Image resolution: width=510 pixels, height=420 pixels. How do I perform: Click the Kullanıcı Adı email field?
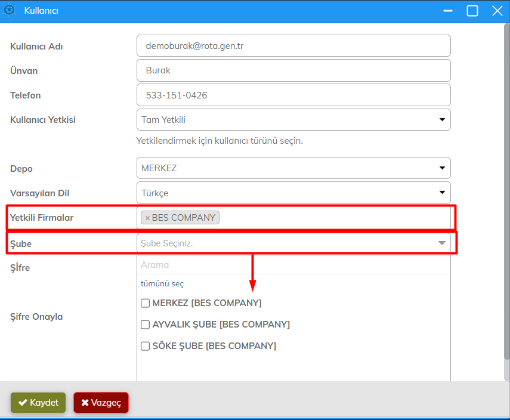(x=293, y=45)
